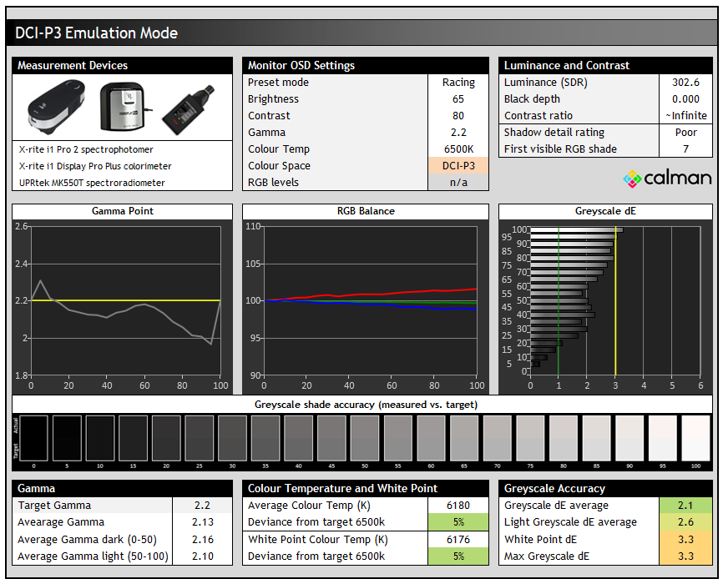The height and width of the screenshot is (579, 728).
Task: Click the Brightness value 65
Action: (x=458, y=99)
